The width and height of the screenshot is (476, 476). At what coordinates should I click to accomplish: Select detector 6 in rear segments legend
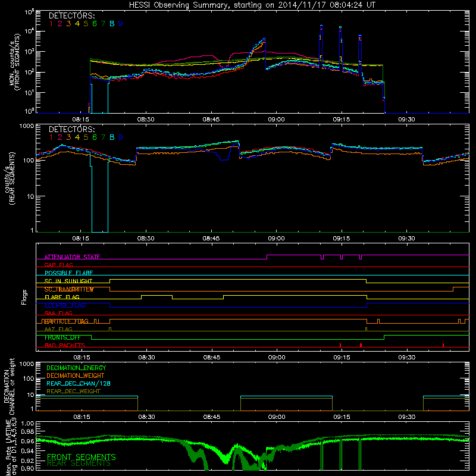(95, 137)
